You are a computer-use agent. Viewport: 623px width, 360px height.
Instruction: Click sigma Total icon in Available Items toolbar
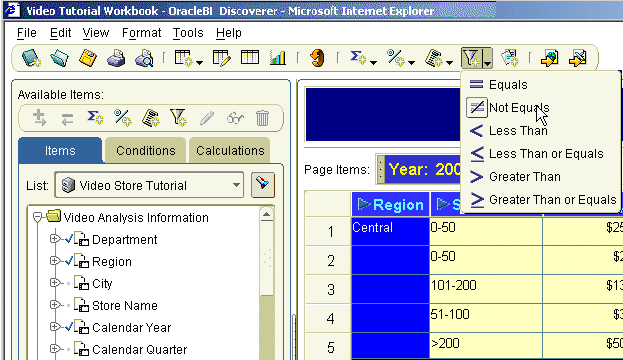coord(95,118)
